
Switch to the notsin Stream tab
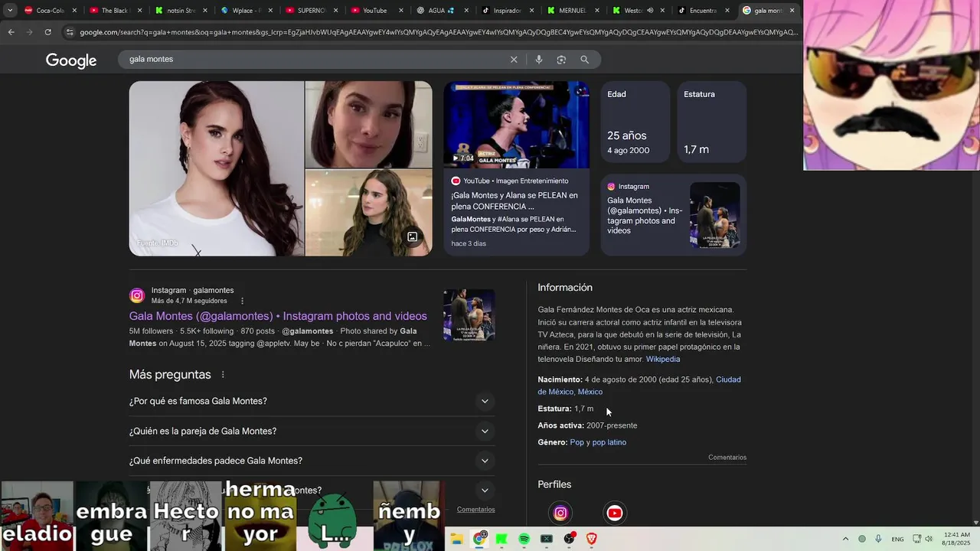click(x=181, y=11)
